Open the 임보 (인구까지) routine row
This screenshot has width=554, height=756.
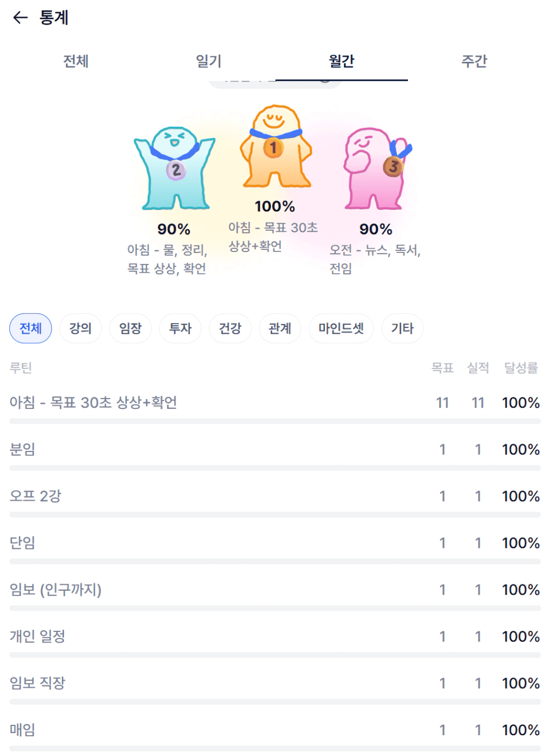pos(56,590)
